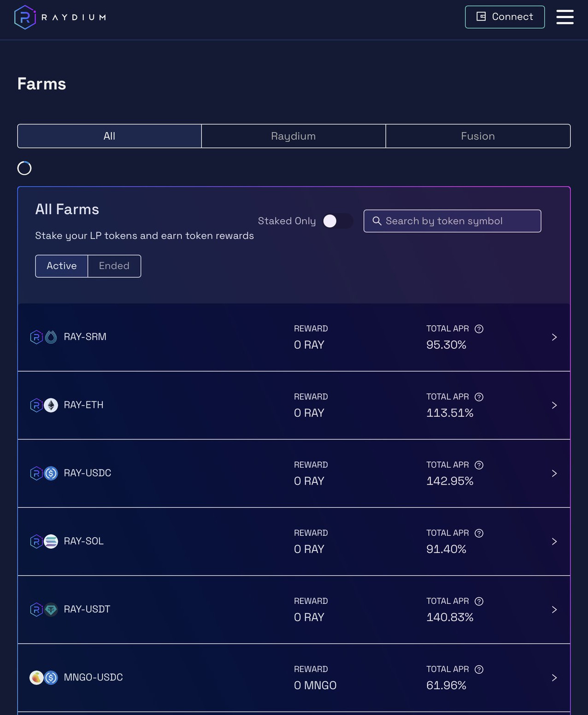Expand the RAY-ETH farm row chevron

[x=554, y=405]
